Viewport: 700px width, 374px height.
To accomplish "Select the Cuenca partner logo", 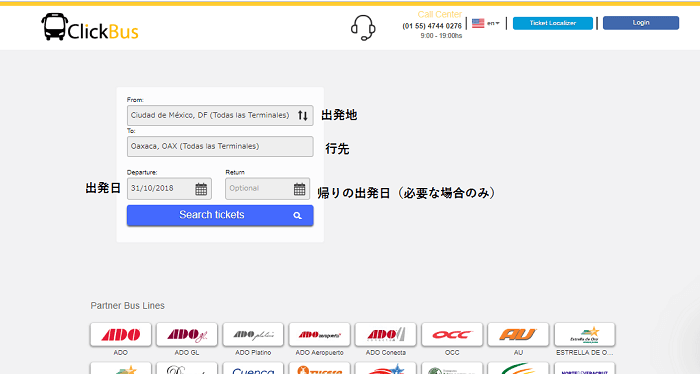I will (253, 369).
